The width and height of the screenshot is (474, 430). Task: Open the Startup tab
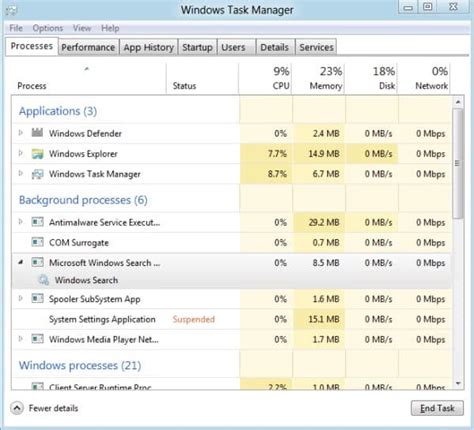tap(197, 47)
